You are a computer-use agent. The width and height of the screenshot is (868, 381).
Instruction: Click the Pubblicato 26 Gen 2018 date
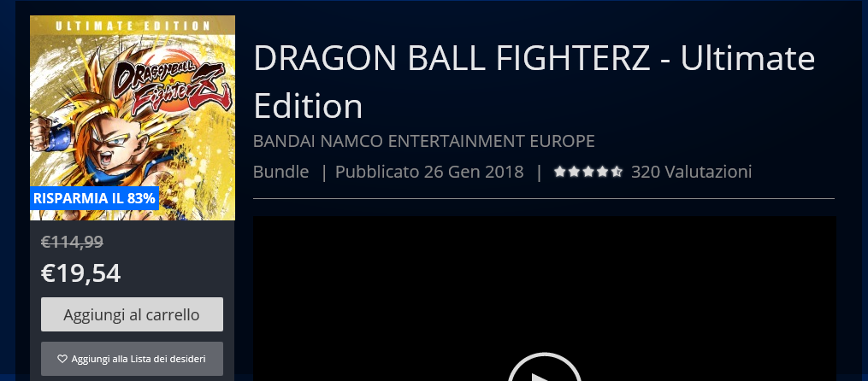(429, 172)
